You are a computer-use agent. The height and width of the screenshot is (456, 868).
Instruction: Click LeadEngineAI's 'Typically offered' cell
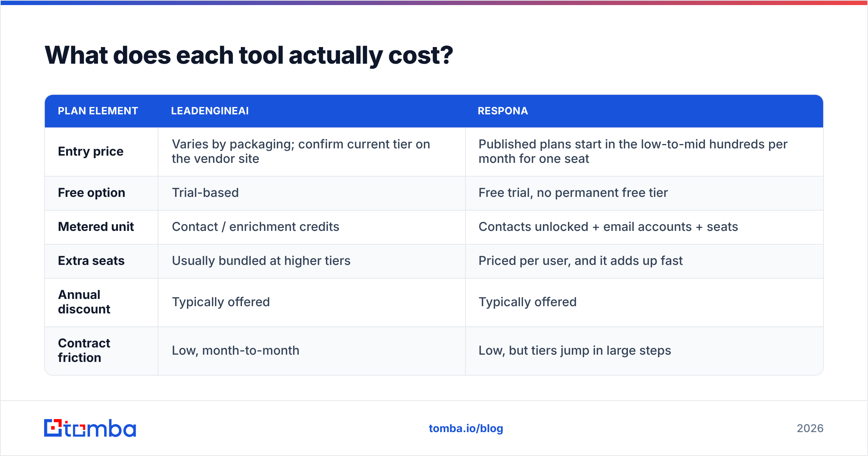312,303
